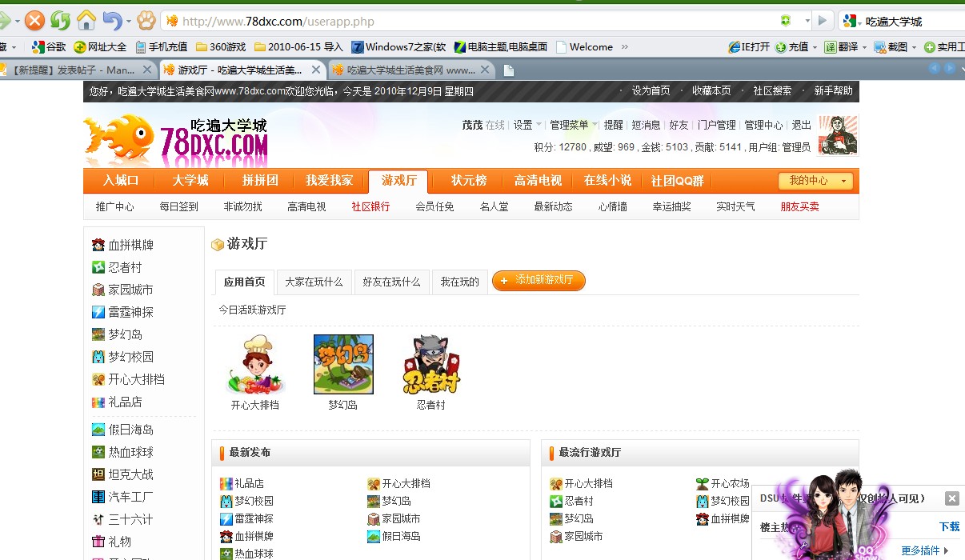Click the 血拼棋牌 sidebar icon
This screenshot has width=965, height=560.
(98, 245)
